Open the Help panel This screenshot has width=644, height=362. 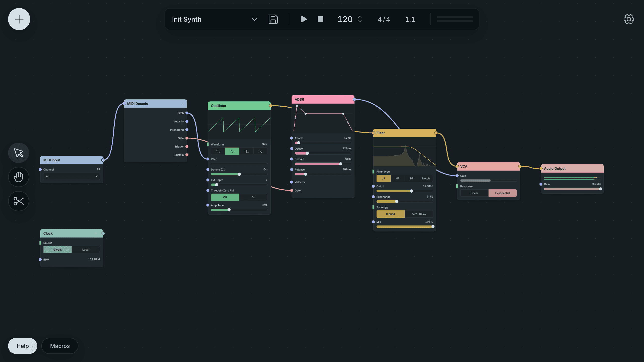tap(23, 346)
